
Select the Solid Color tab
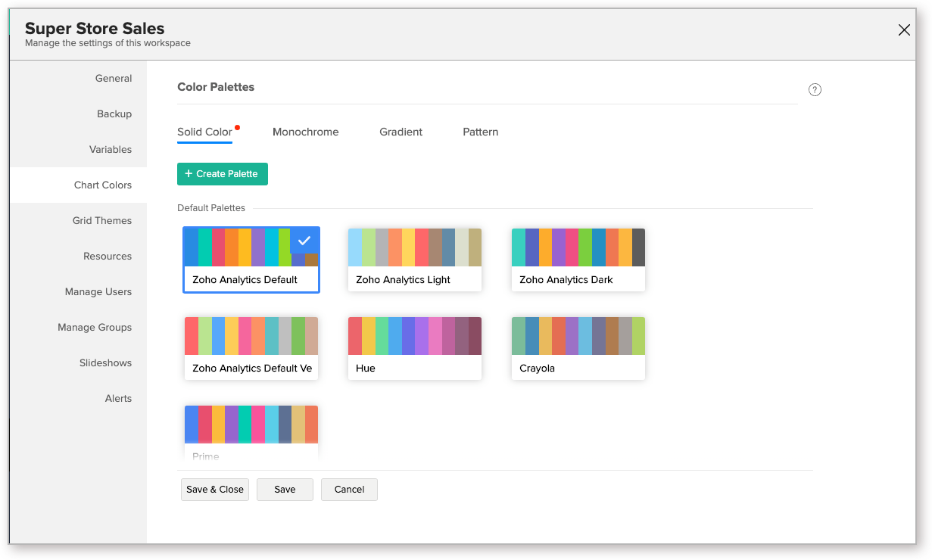(x=204, y=132)
